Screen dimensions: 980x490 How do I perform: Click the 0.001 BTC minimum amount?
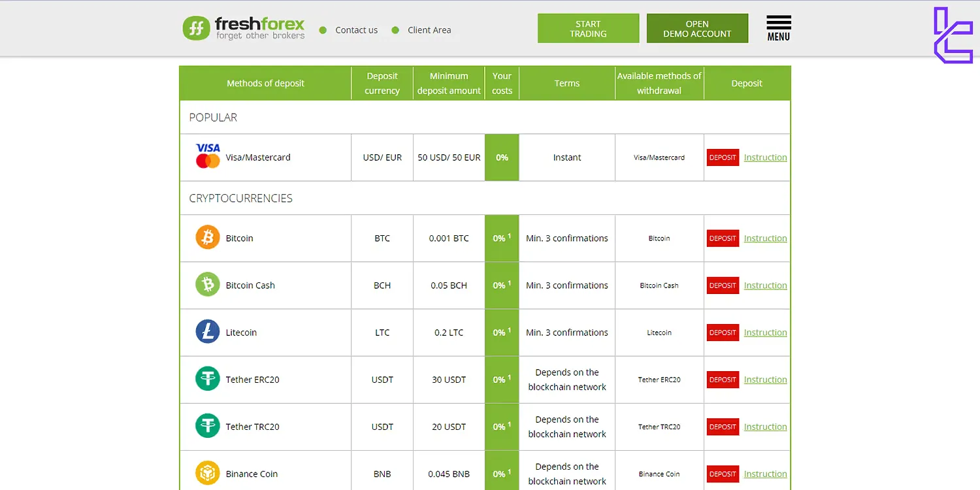click(x=449, y=238)
